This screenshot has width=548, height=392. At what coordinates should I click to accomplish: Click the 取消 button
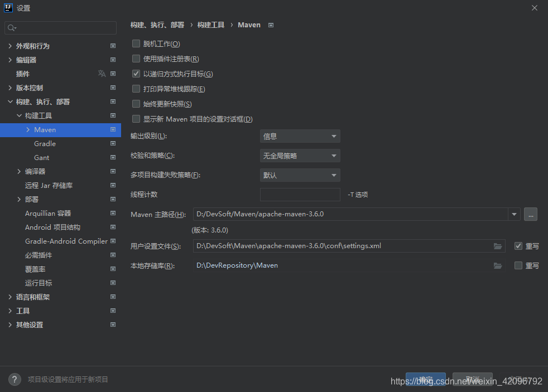tap(473, 379)
